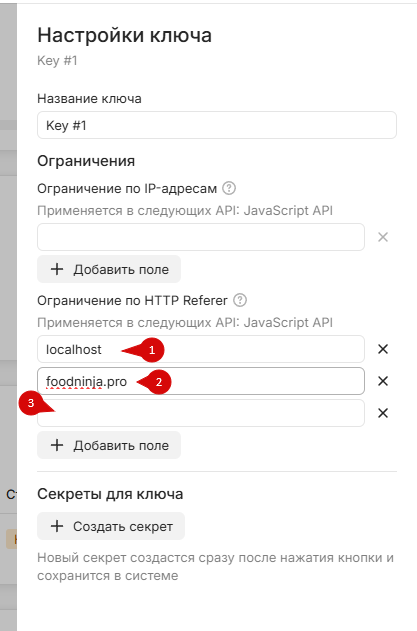Click the red annotation marker numbered 1
Image resolution: width=417 pixels, height=631 pixels.
tap(151, 350)
